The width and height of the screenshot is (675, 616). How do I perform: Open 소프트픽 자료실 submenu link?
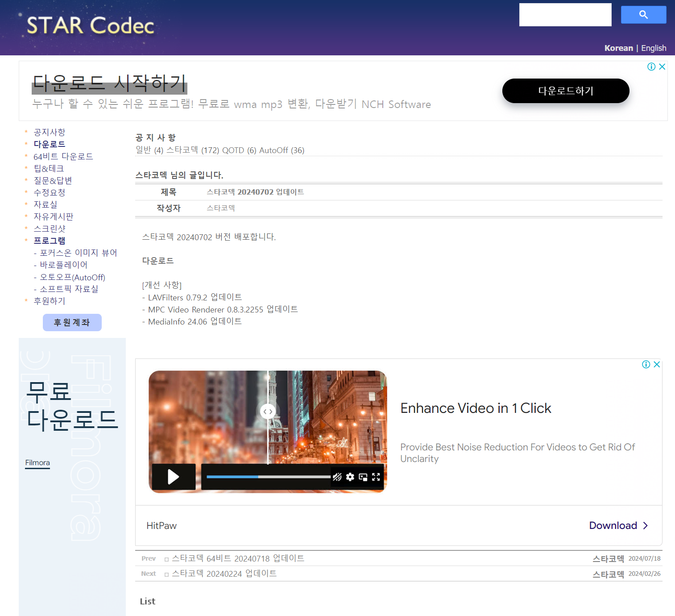coord(69,289)
